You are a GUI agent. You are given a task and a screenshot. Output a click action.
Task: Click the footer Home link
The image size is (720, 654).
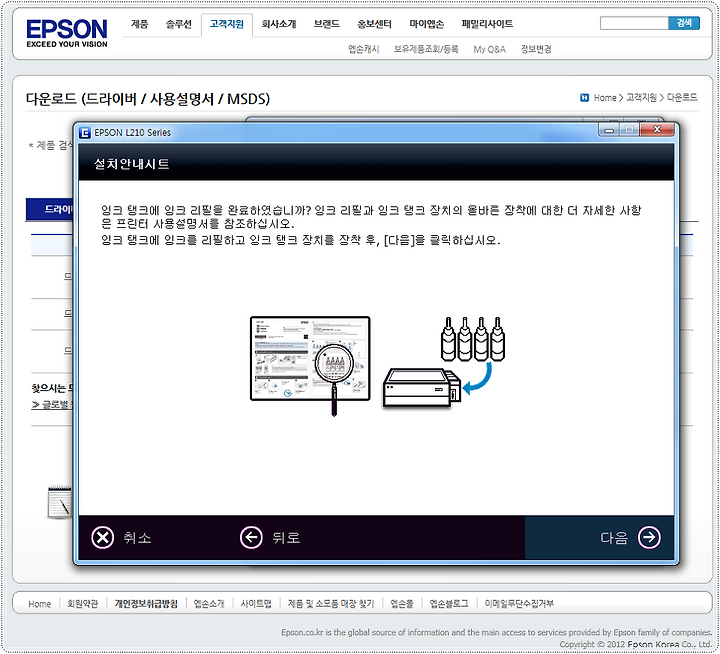(x=39, y=604)
